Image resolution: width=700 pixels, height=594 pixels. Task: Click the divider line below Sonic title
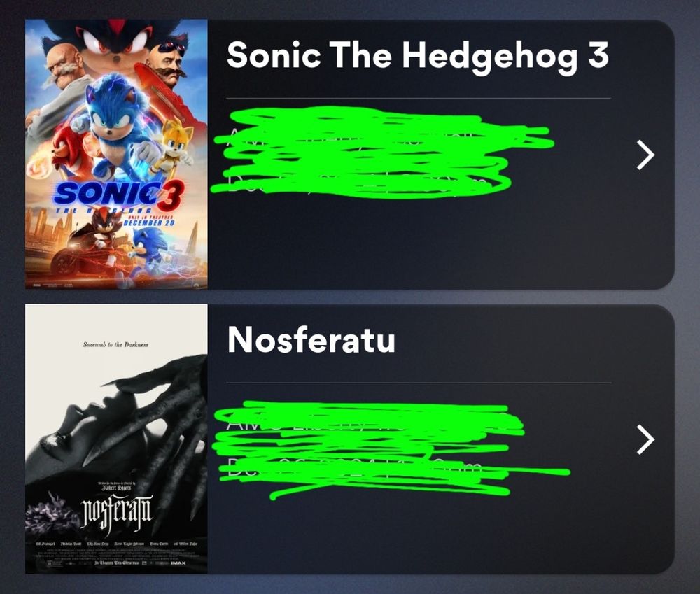click(x=419, y=98)
